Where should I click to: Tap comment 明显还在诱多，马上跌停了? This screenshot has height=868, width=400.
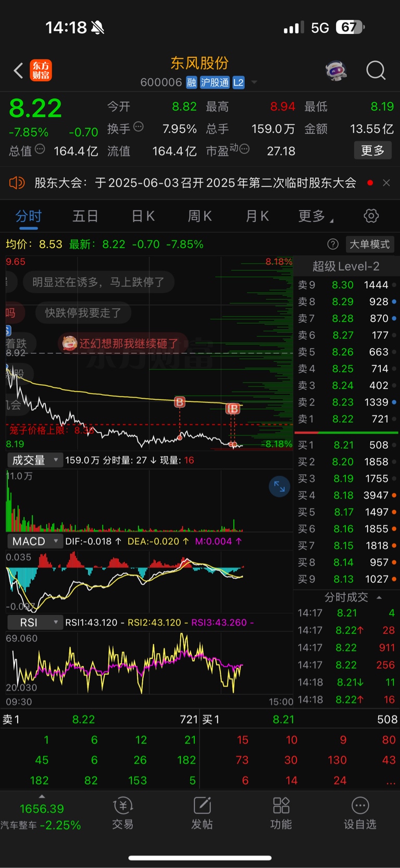(98, 282)
